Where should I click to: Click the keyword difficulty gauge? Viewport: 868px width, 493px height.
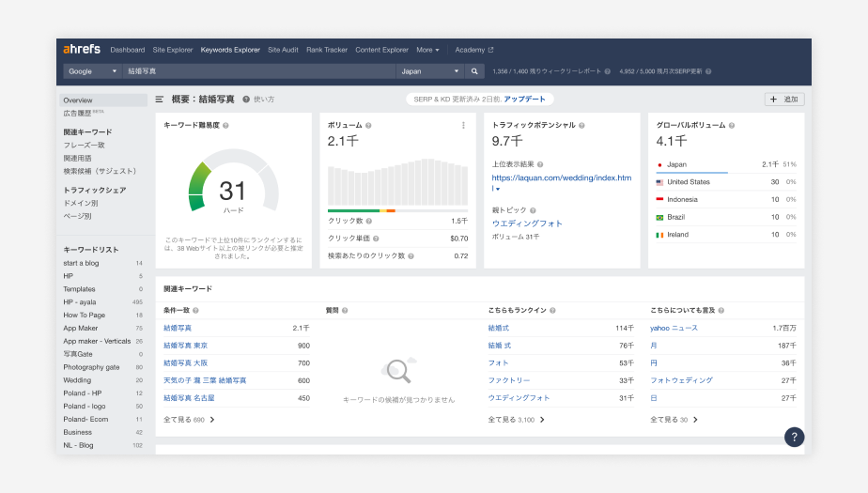(233, 181)
